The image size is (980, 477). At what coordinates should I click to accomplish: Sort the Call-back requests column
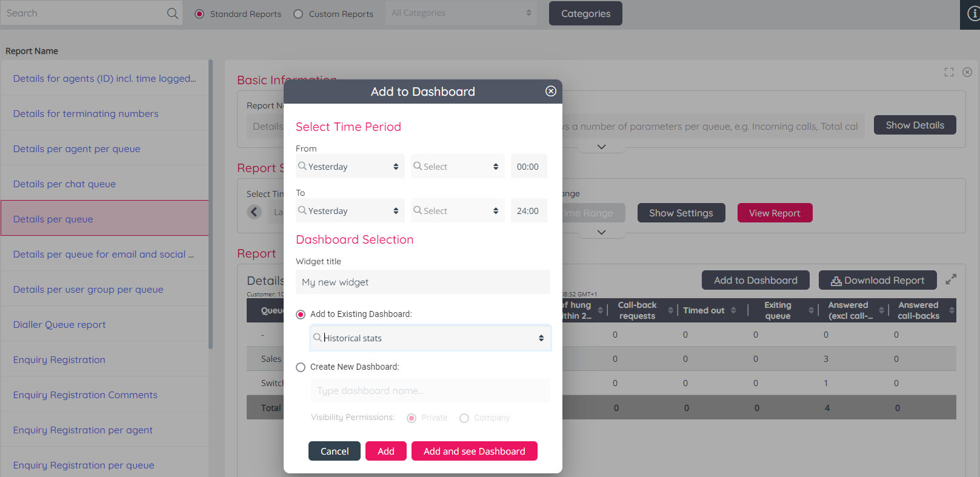[x=670, y=310]
